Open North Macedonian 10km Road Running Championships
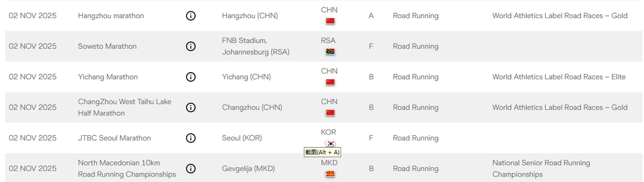 tap(127, 168)
